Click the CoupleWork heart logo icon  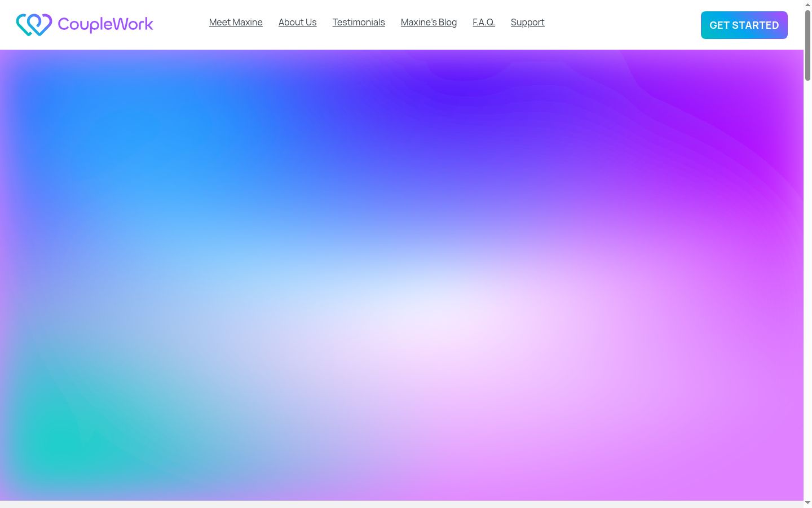tap(34, 25)
